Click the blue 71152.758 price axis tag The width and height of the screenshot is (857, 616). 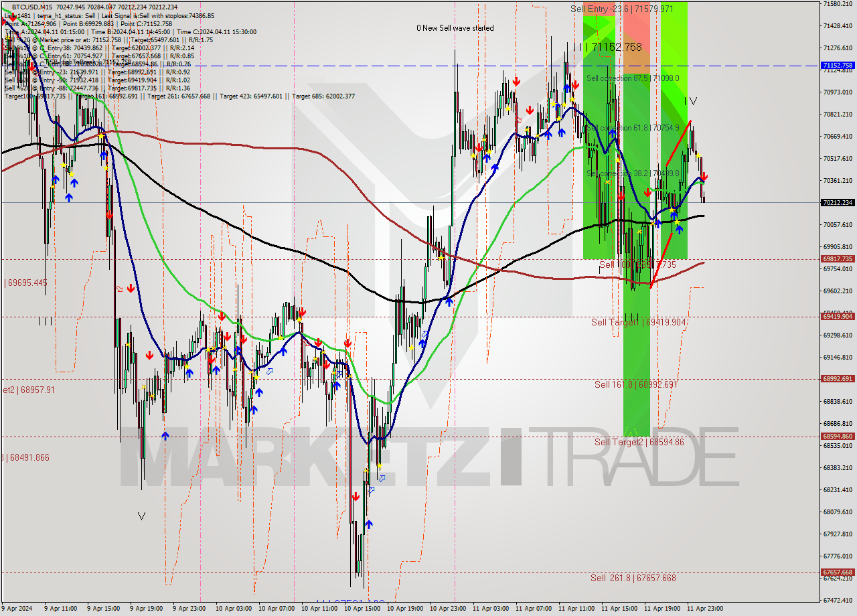click(x=837, y=66)
